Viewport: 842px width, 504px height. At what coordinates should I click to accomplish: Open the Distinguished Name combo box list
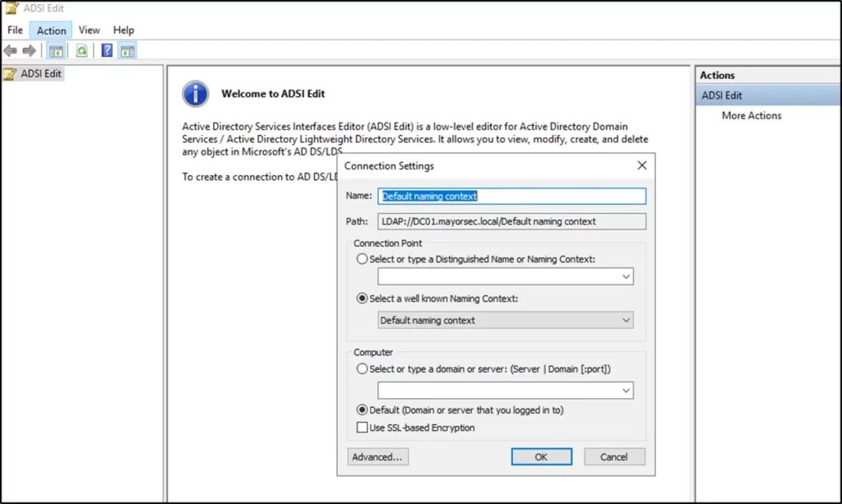click(x=626, y=277)
